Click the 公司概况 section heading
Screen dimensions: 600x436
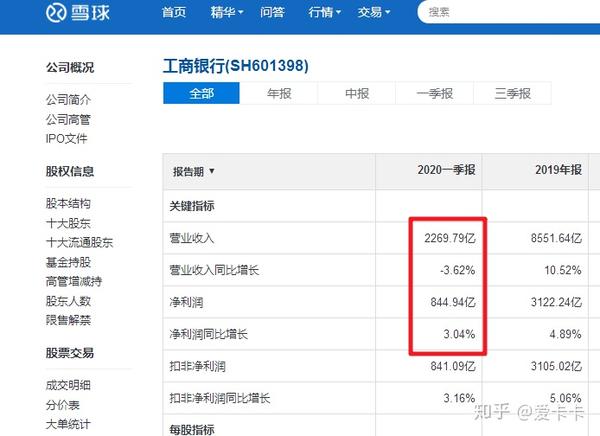pos(70,67)
